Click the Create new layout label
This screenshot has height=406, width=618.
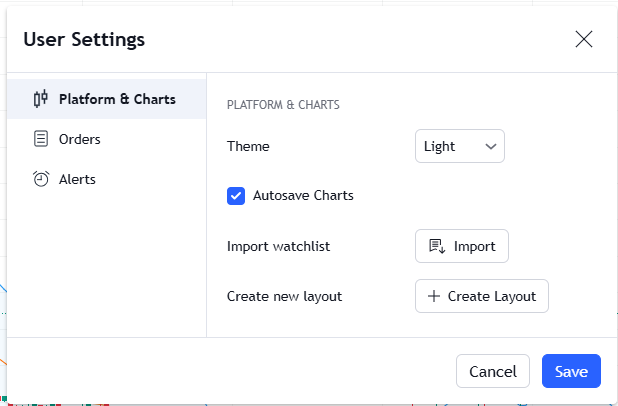coord(285,296)
